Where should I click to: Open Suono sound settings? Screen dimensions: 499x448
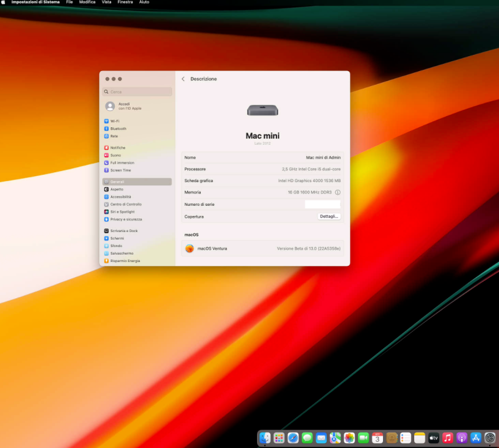[115, 155]
